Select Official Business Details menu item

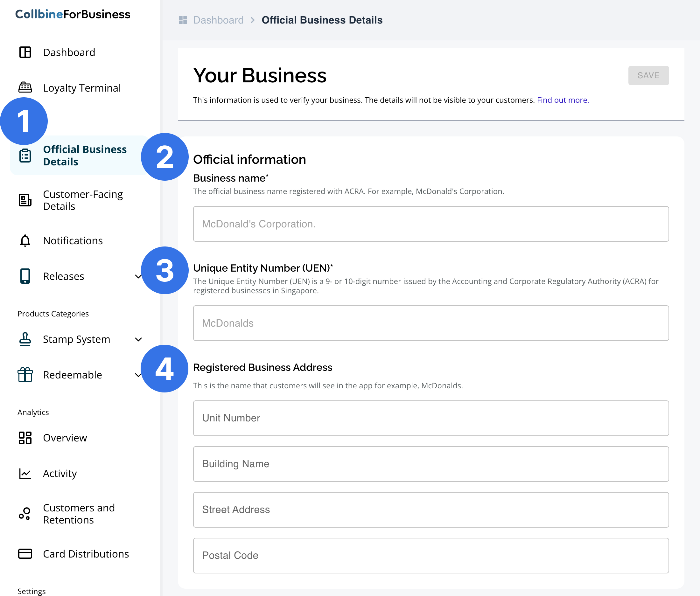(84, 155)
